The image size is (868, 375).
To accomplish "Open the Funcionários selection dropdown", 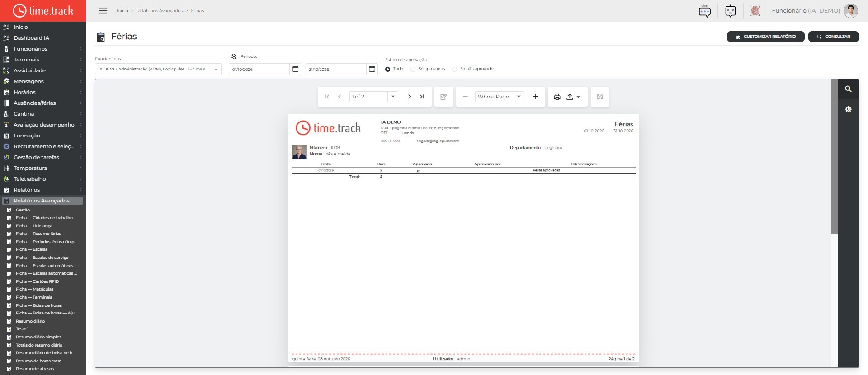I will coord(158,69).
